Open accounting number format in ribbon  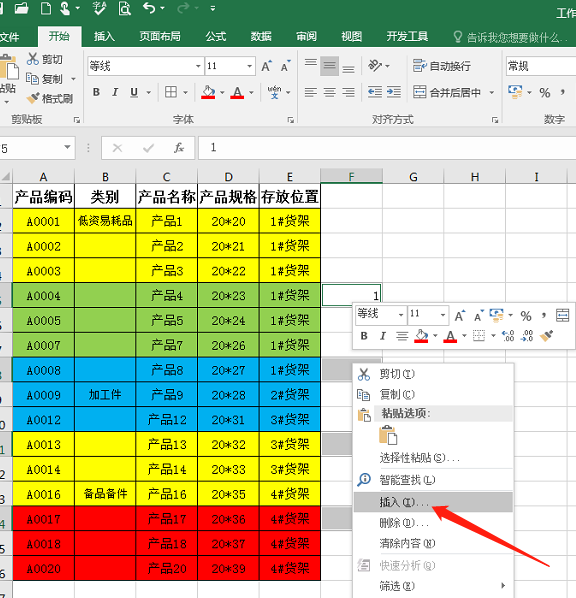click(515, 92)
